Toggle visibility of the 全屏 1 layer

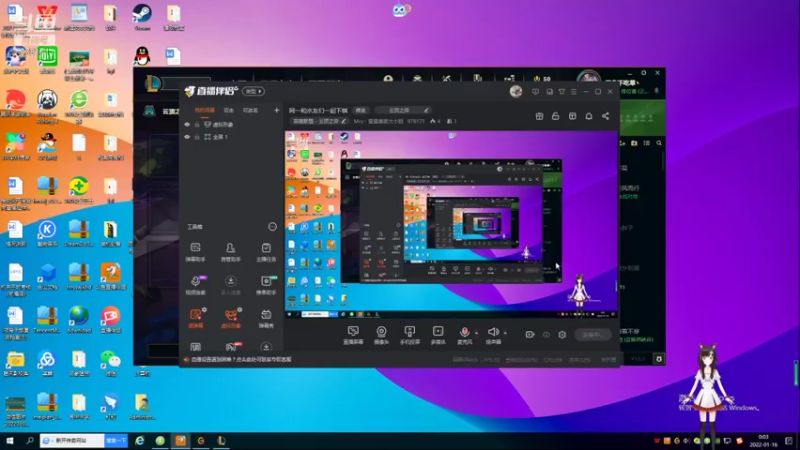point(187,137)
